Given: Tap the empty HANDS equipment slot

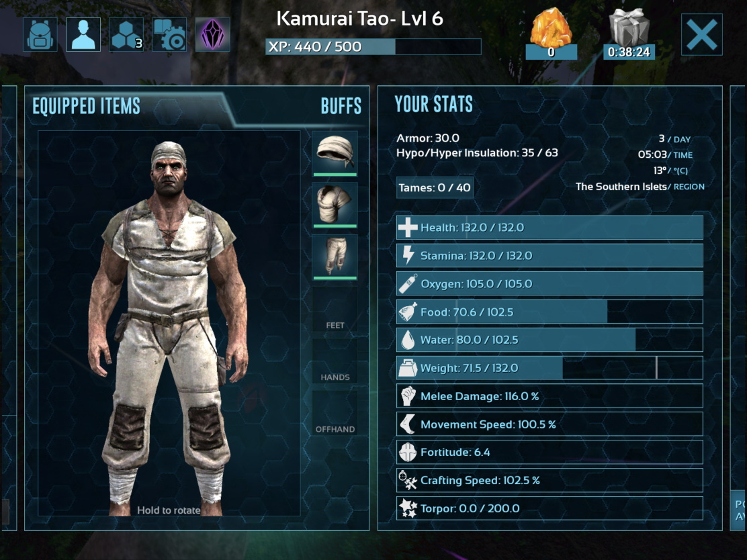Looking at the screenshot, I should (335, 361).
